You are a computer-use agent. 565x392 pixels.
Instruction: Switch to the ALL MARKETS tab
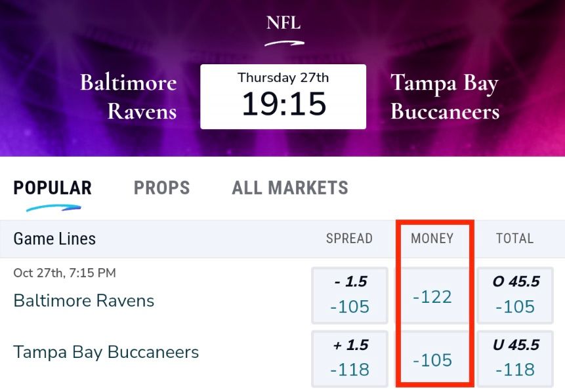289,188
